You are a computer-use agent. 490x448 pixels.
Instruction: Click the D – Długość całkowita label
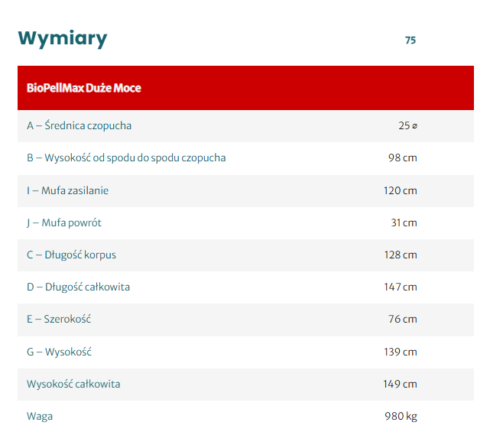tap(78, 287)
